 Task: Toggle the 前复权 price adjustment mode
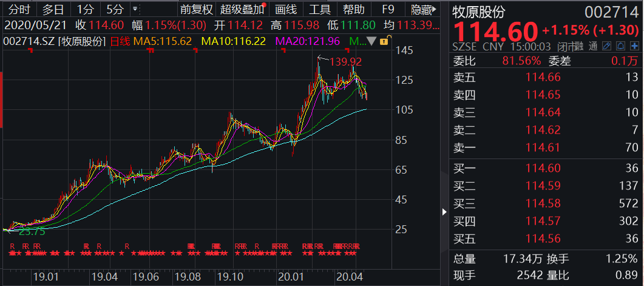pos(197,10)
